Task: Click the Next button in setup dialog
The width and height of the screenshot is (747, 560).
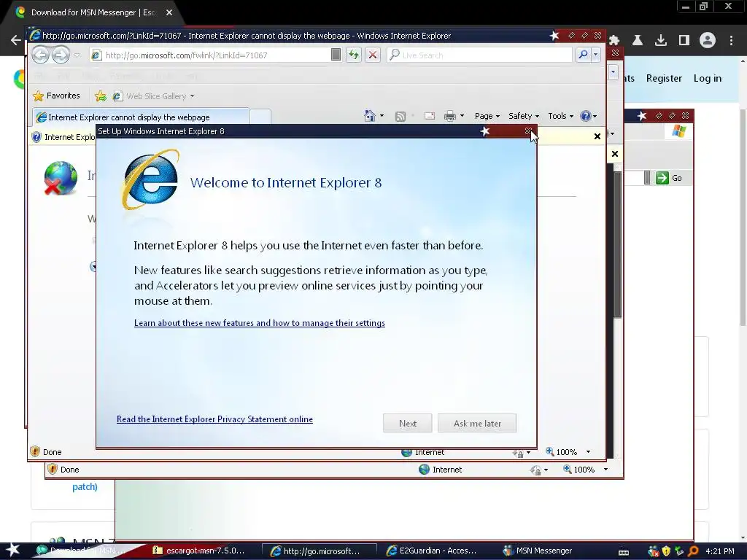Action: coord(407,424)
